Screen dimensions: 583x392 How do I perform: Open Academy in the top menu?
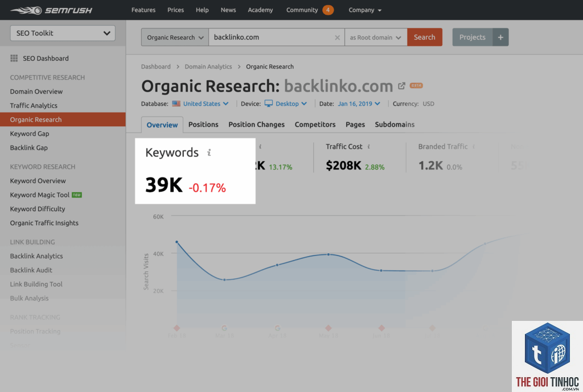pyautogui.click(x=260, y=10)
